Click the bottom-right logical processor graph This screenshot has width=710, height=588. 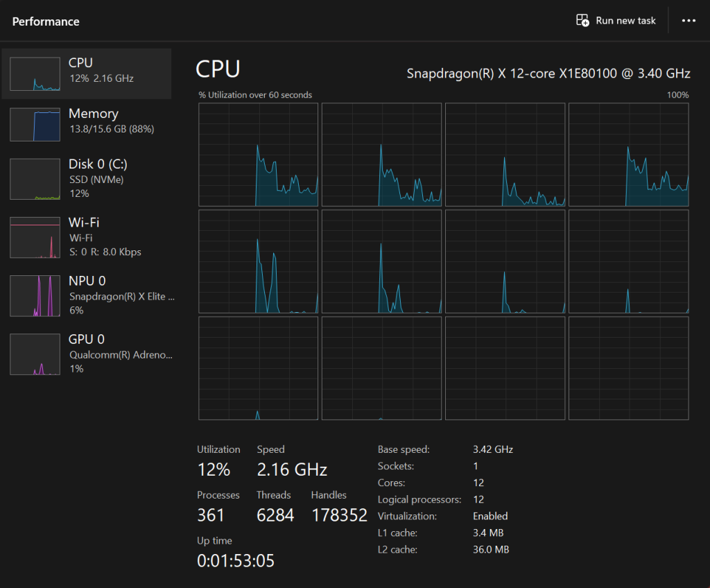point(628,368)
